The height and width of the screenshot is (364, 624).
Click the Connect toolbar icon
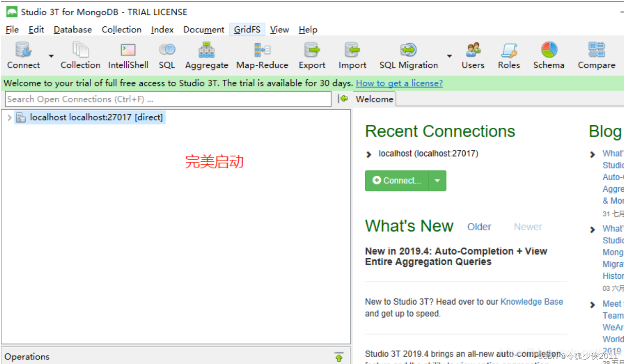23,50
